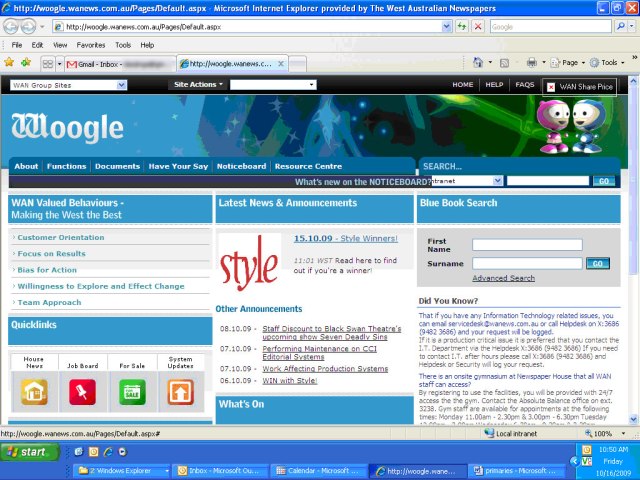Open Windows Explorer from the taskbar

pyautogui.click(x=118, y=470)
